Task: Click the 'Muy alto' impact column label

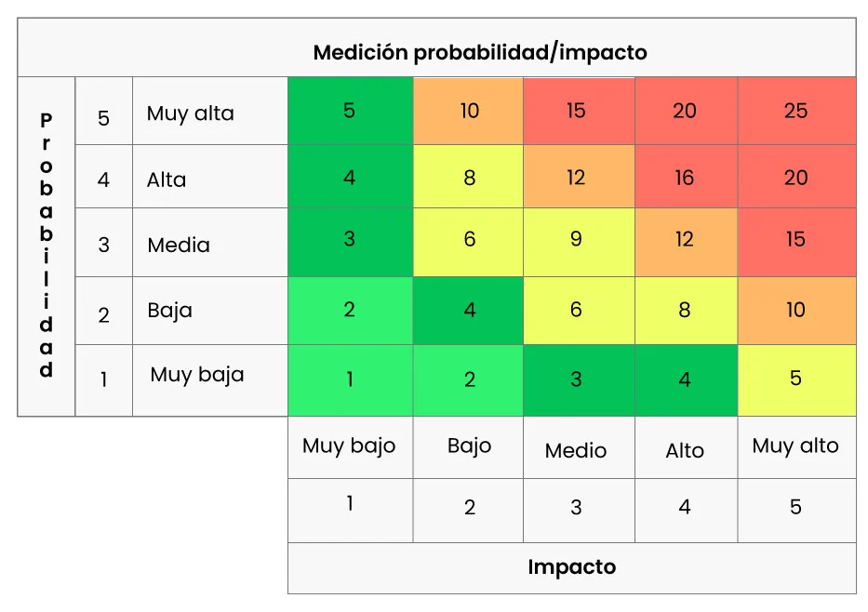Action: [795, 446]
